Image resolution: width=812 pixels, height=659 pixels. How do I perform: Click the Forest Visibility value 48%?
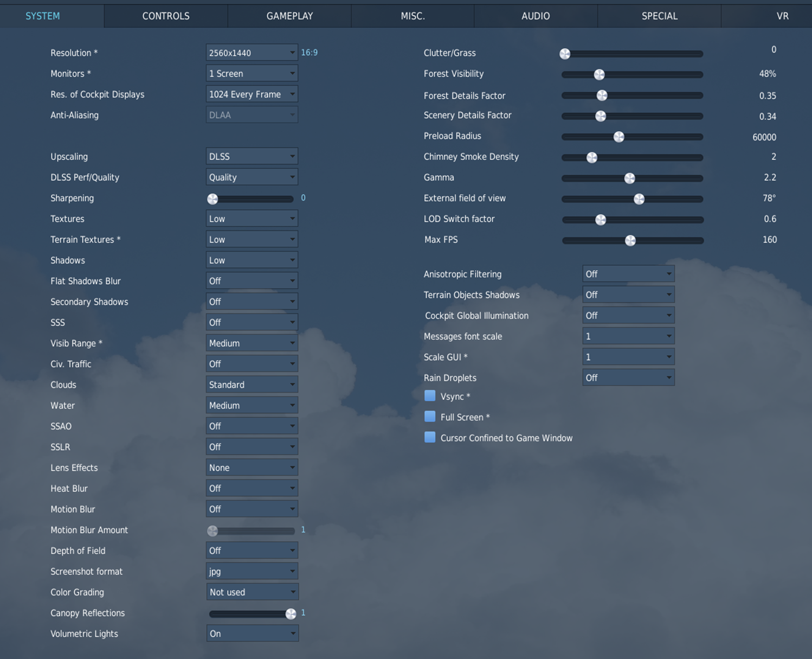[768, 74]
